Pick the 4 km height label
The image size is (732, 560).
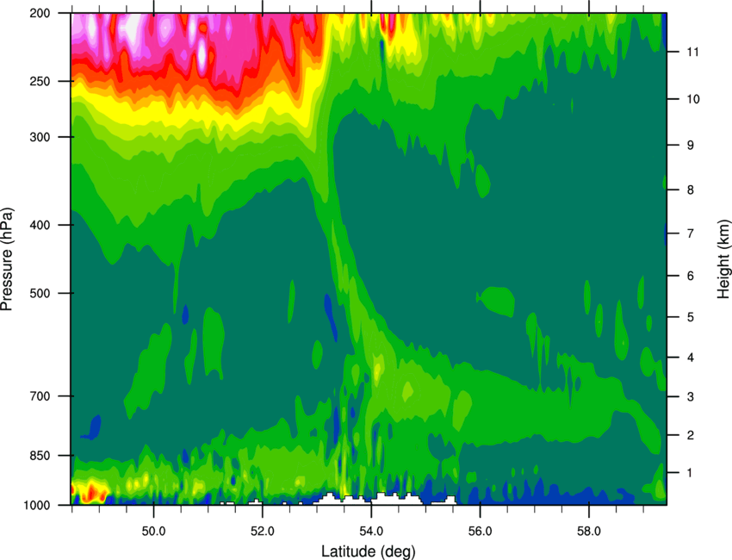pyautogui.click(x=691, y=358)
